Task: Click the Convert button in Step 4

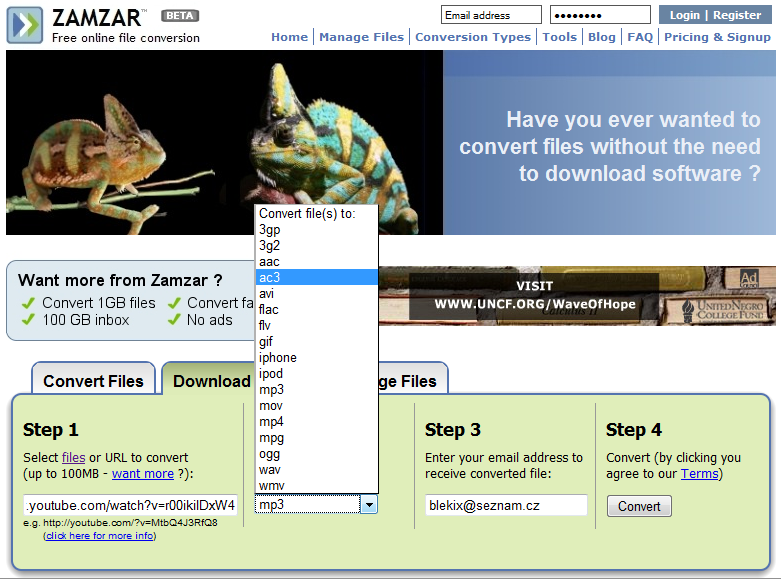Action: (639, 506)
